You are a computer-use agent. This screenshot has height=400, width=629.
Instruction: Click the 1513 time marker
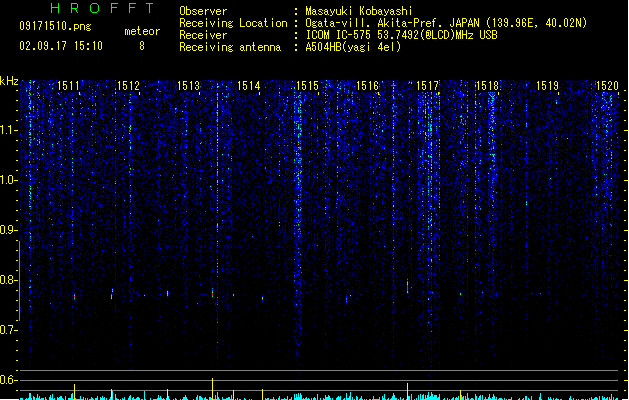pyautogui.click(x=188, y=86)
